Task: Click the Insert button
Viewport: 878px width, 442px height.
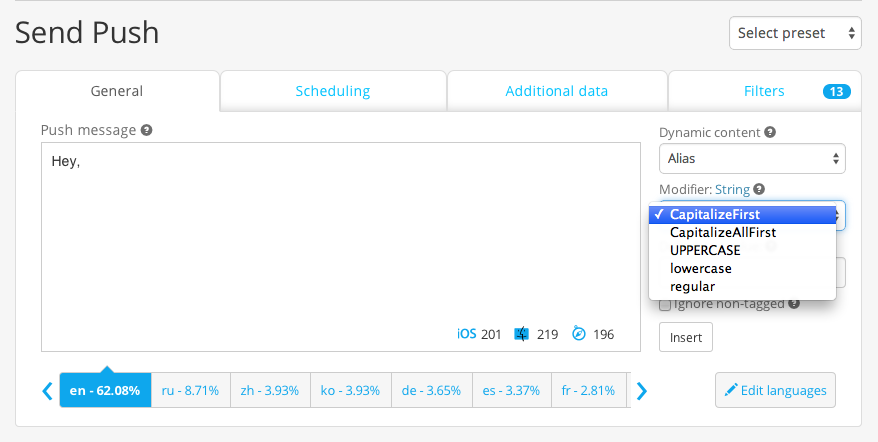Action: pos(686,337)
